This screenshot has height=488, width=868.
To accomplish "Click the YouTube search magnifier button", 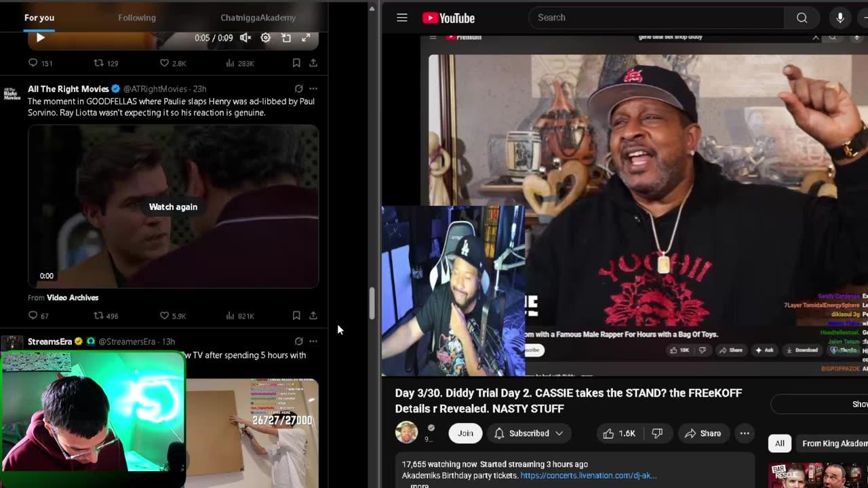I will 802,18.
